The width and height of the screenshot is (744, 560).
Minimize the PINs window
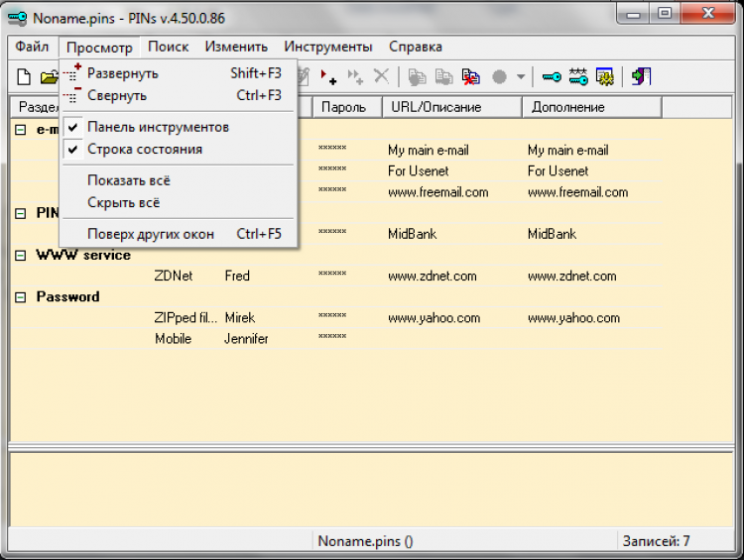[633, 13]
